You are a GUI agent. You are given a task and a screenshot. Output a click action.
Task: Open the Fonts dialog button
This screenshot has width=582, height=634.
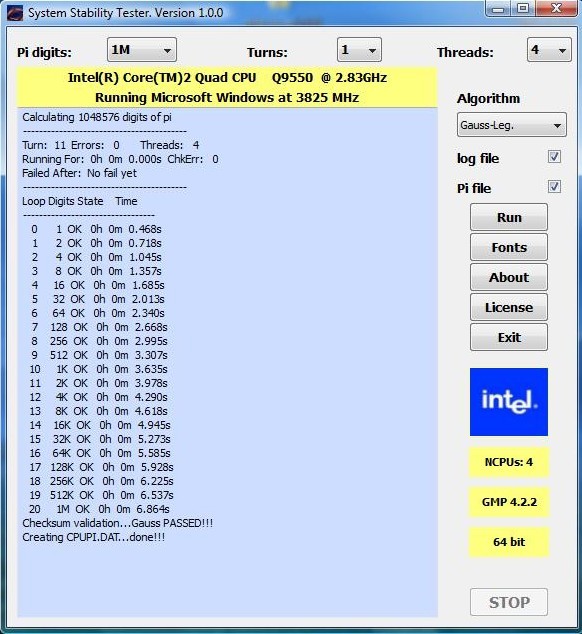click(509, 247)
